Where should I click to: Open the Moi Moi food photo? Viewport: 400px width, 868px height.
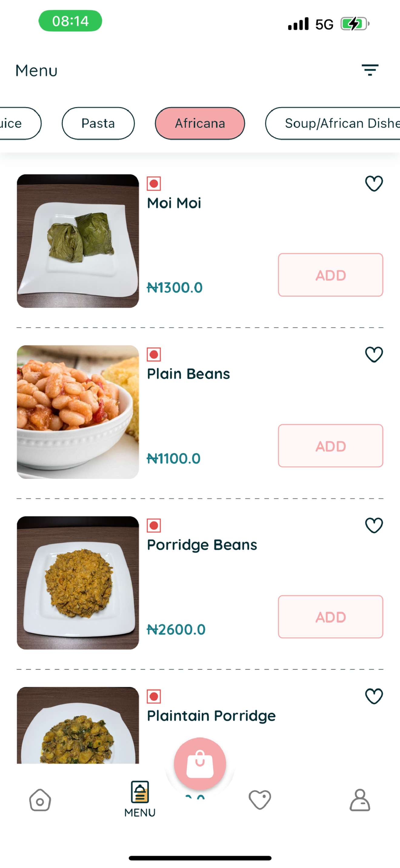tap(78, 241)
